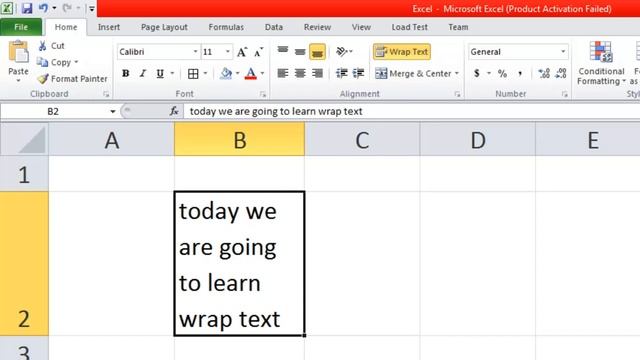
Task: Toggle the Wrap Text button
Action: (x=402, y=52)
